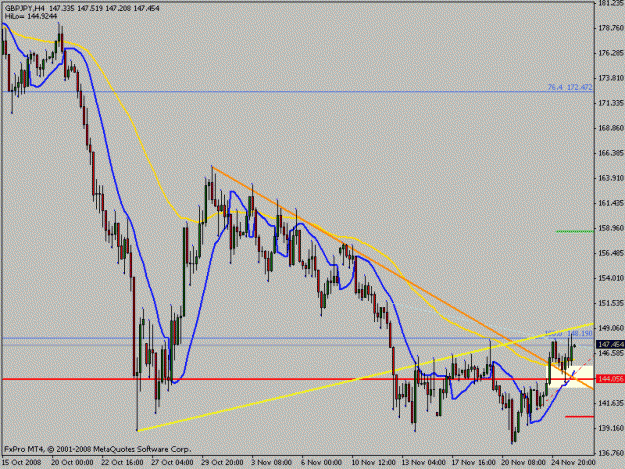Click the pale yellow highlighted rectangle
This screenshot has height=469, width=625.
click(x=570, y=377)
